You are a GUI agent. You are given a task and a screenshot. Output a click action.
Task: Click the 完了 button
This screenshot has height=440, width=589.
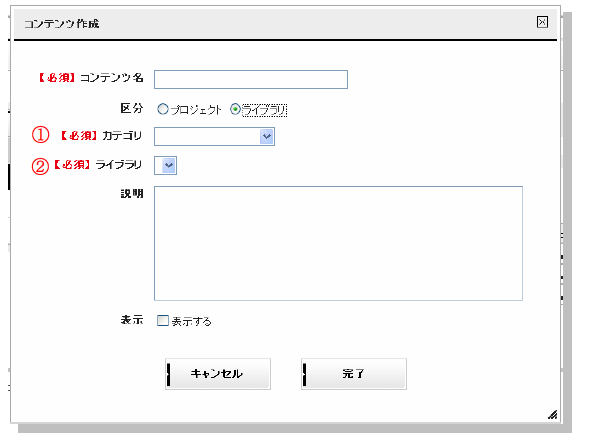click(x=354, y=374)
